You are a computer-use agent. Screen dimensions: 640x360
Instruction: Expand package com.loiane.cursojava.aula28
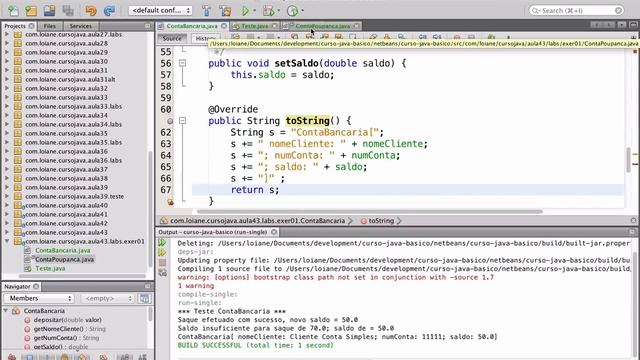pos(7,43)
